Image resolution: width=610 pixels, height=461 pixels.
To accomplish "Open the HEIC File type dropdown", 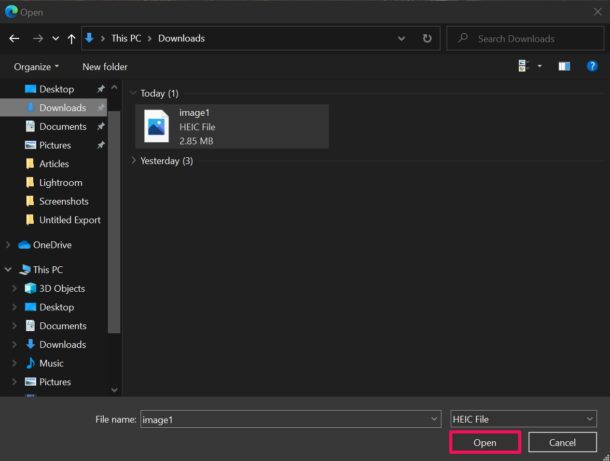I will tap(522, 419).
